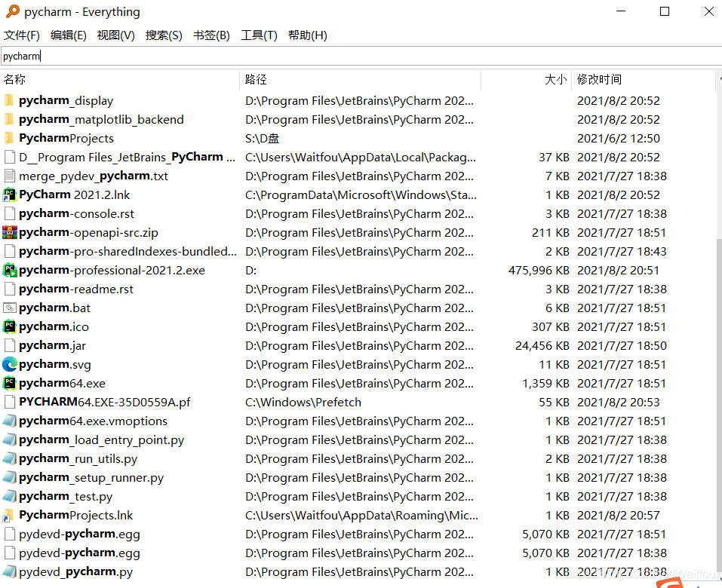Click the 2021/6/2 12:50 date cell
The image size is (722, 588).
point(619,139)
